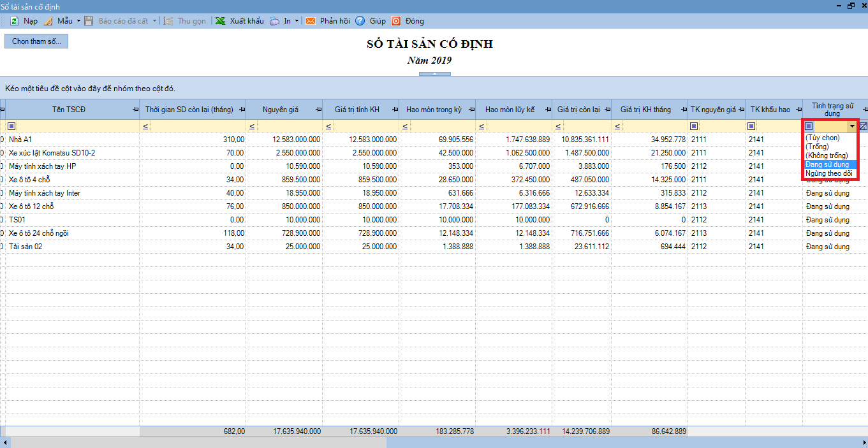Expand the In print options arrow
Viewport: 868px width, 448px height.
pos(297,21)
